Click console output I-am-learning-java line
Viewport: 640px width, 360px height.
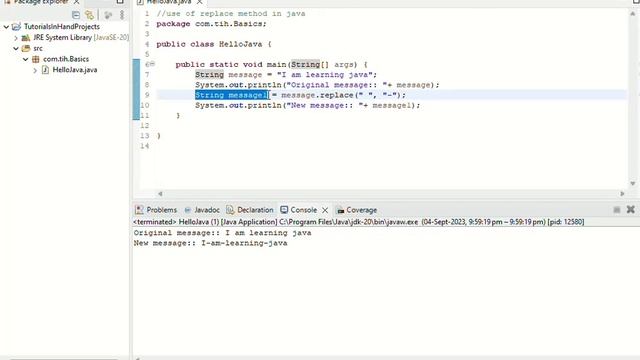coord(211,243)
